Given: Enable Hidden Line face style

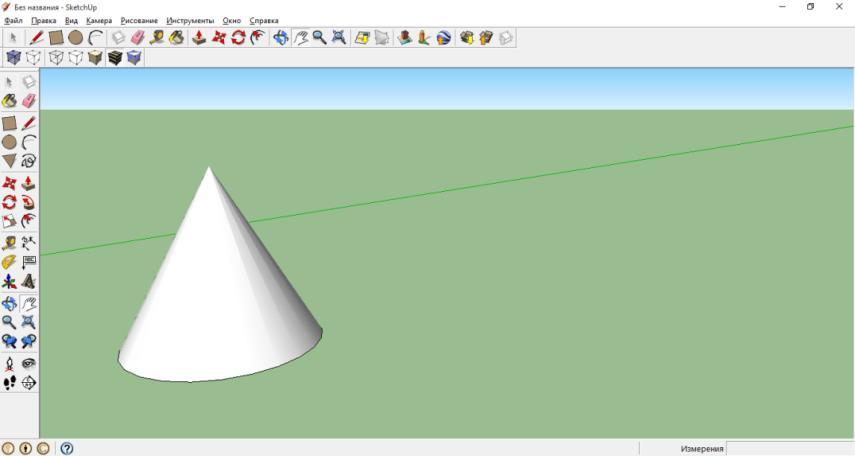Looking at the screenshot, I should (x=76, y=57).
